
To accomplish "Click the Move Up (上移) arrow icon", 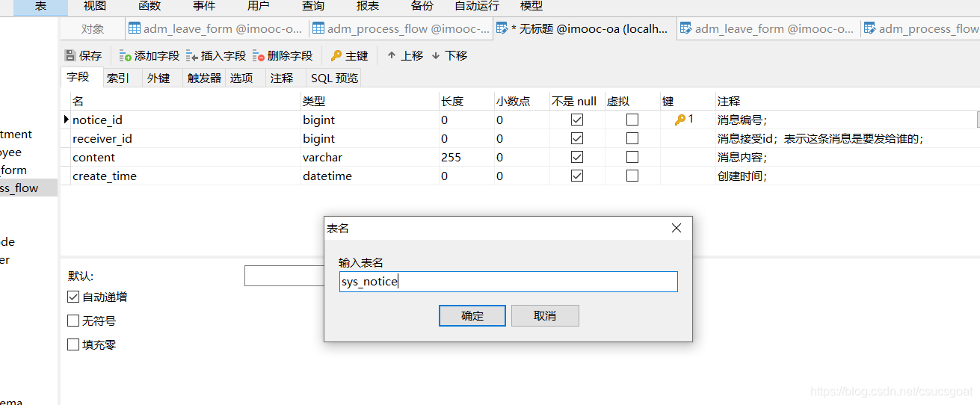I will pyautogui.click(x=391, y=55).
